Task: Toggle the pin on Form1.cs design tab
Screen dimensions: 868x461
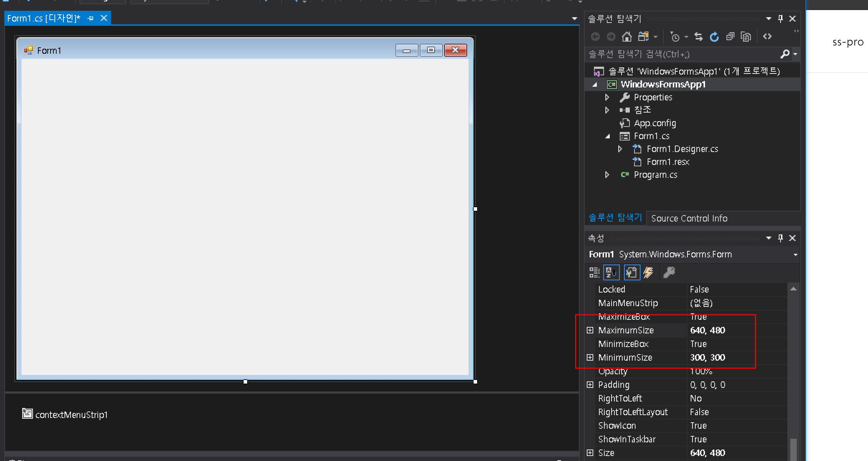Action: pos(91,18)
